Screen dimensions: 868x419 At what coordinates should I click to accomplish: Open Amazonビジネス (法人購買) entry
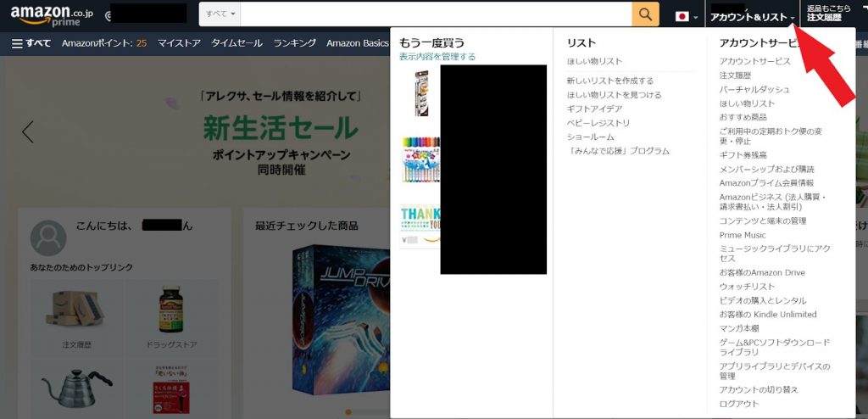pos(773,202)
